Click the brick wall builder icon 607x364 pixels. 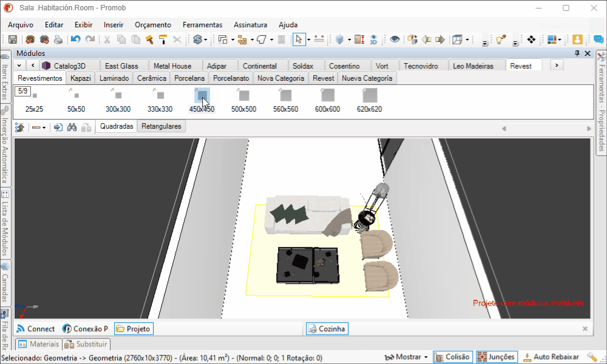click(x=242, y=39)
